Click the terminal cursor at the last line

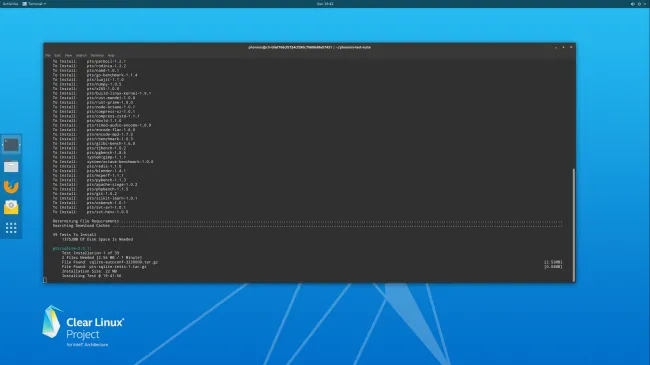tap(45, 280)
